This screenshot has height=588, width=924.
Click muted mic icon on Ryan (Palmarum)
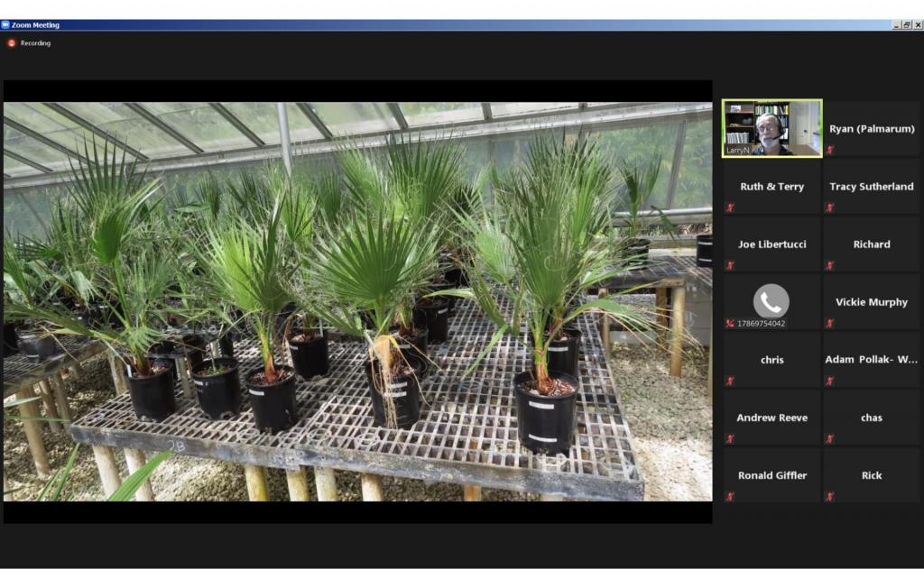(x=830, y=150)
